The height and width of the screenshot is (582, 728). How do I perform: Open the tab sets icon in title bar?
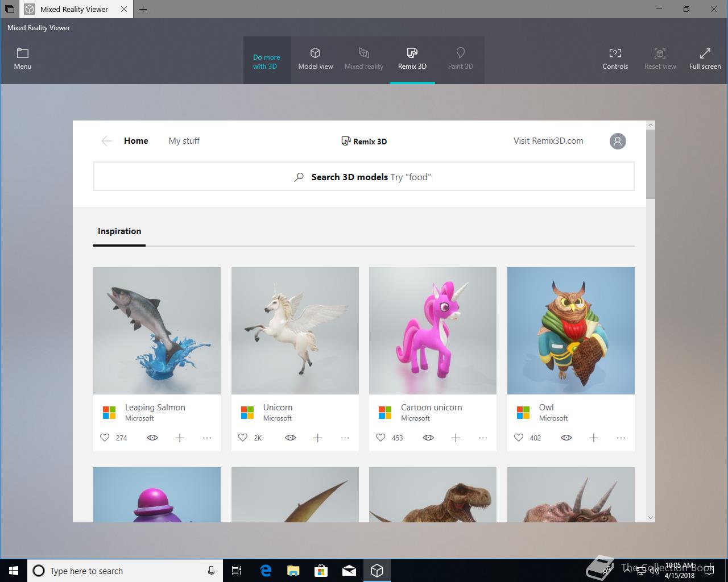tap(9, 9)
